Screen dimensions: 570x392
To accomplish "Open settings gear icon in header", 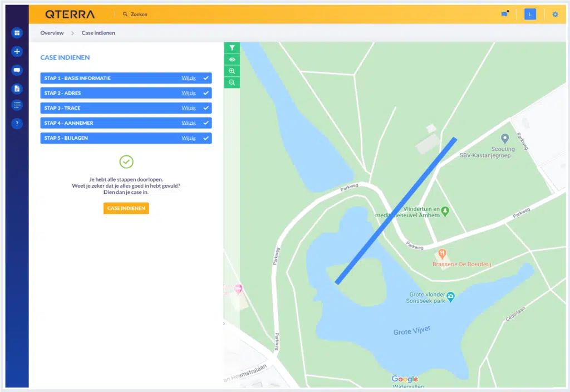I will coord(555,14).
